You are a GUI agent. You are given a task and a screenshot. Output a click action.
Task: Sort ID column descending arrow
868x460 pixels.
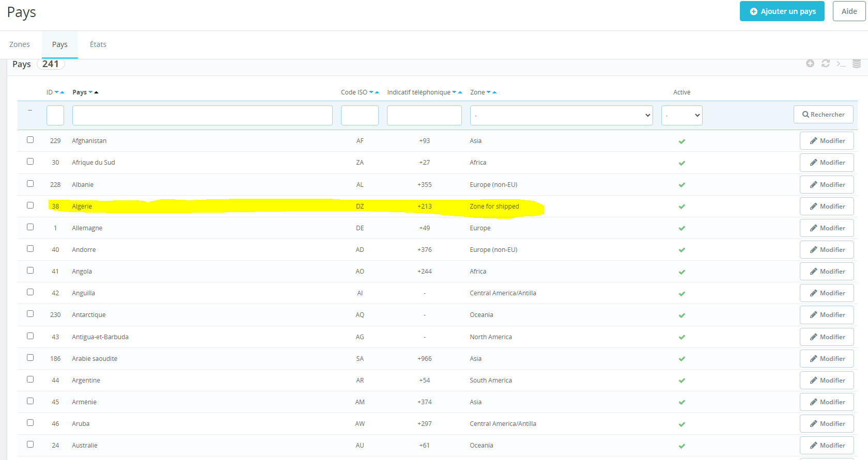pos(57,92)
